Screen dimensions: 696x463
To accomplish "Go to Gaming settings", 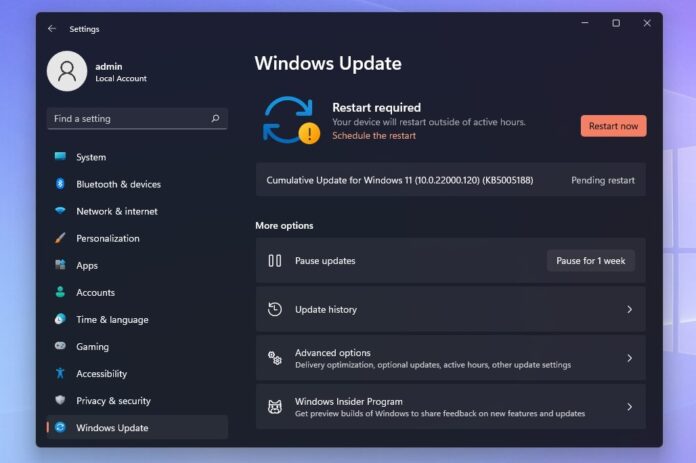I will 137,347.
